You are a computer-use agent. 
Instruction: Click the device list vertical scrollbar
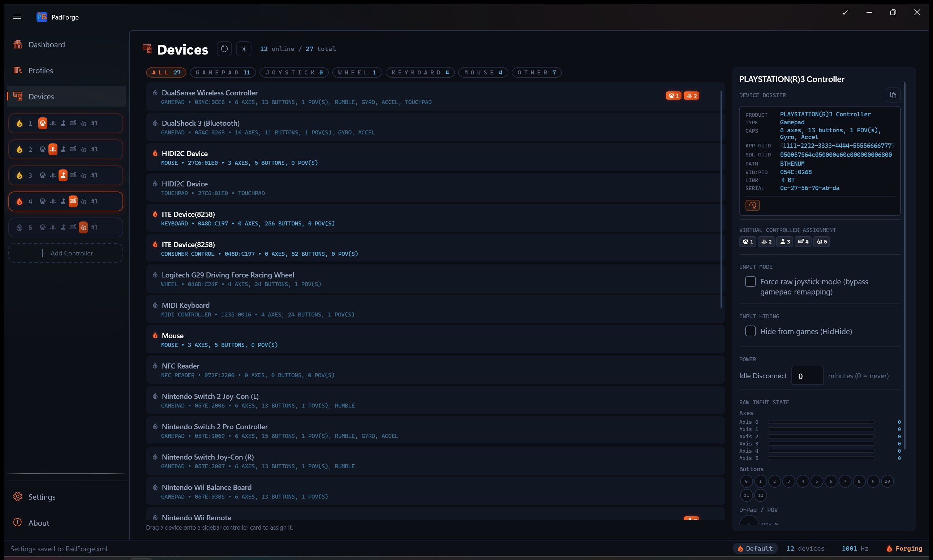coord(721,199)
